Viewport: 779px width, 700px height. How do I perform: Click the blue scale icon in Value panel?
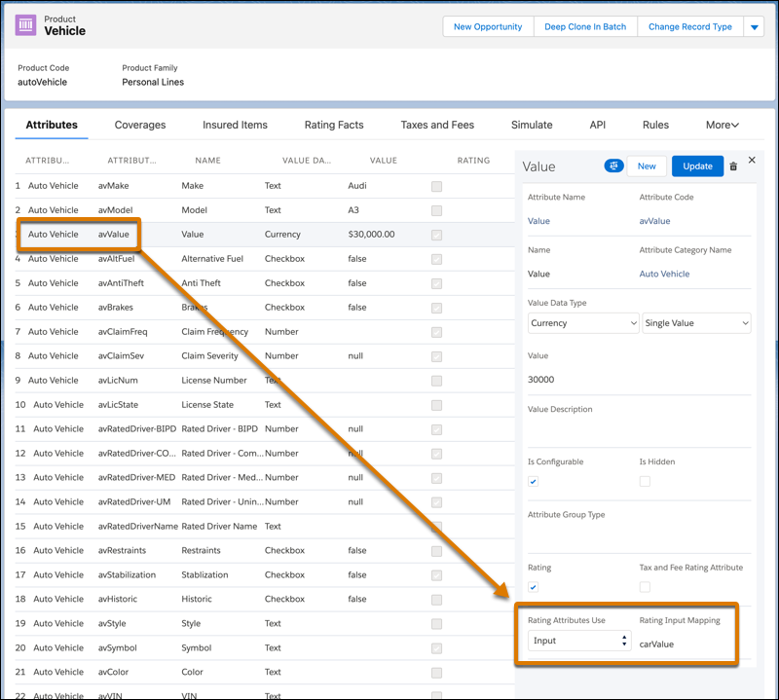(x=613, y=166)
